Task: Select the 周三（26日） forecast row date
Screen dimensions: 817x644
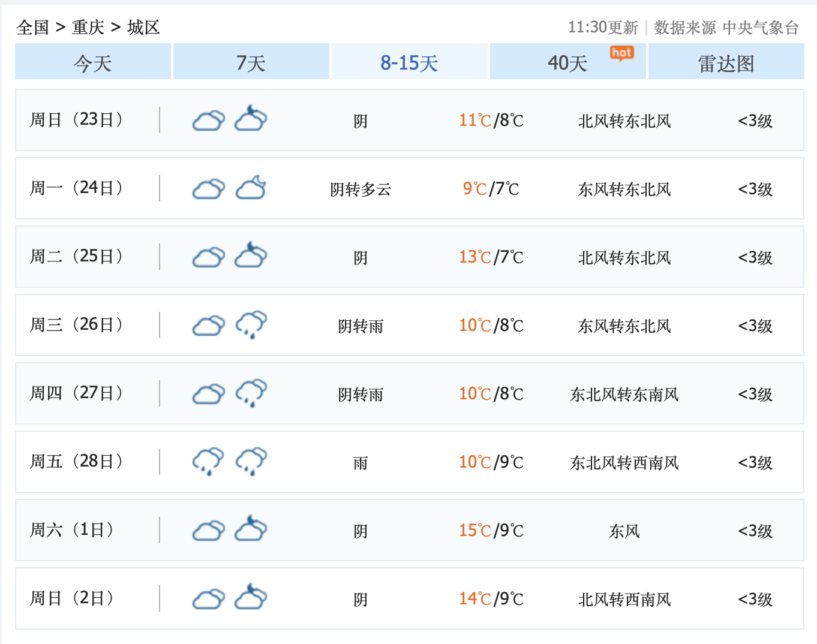Action: [77, 325]
